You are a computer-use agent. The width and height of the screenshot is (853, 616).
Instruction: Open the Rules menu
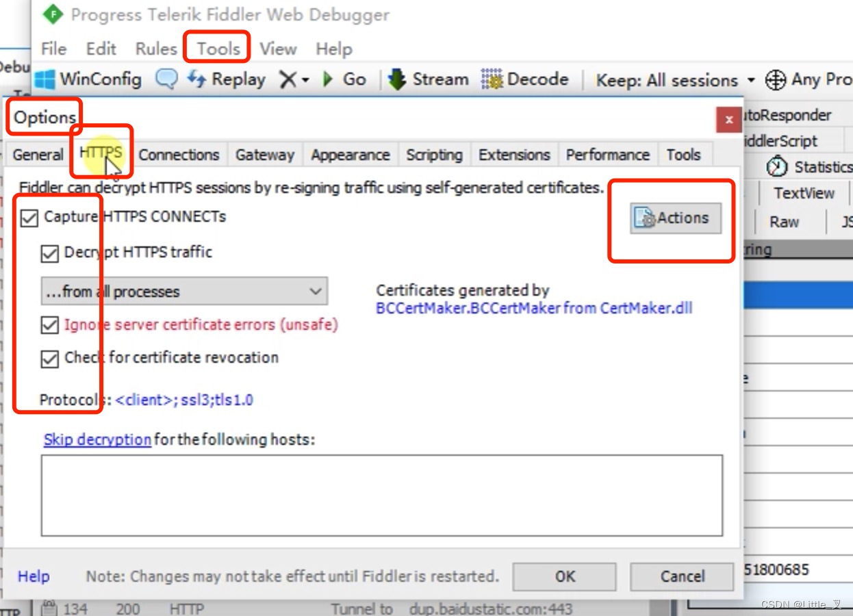pyautogui.click(x=156, y=49)
